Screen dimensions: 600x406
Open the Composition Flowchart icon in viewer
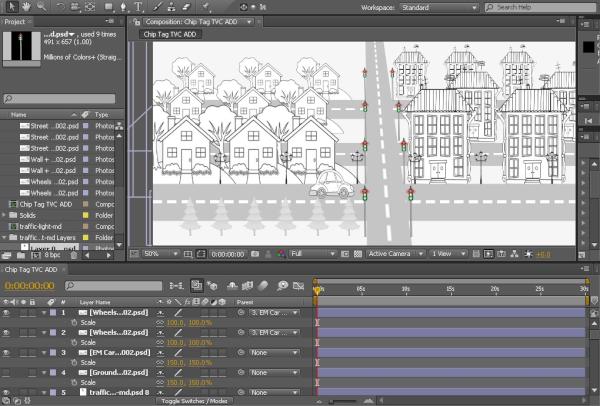515,254
